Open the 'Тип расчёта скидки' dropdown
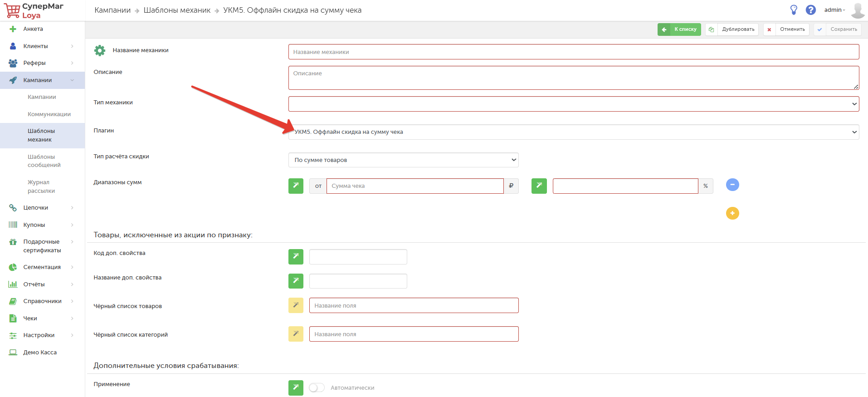This screenshot has height=397, width=868. click(403, 160)
